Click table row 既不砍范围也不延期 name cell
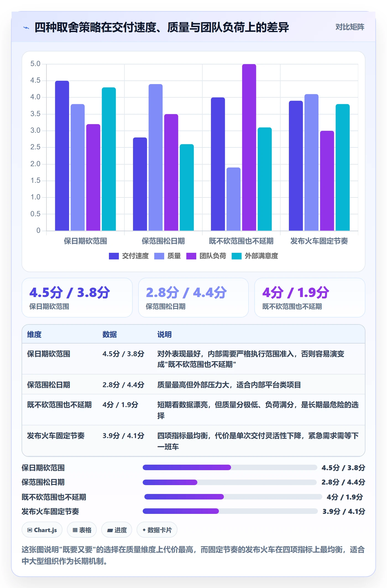The height and width of the screenshot is (588, 387). (59, 405)
